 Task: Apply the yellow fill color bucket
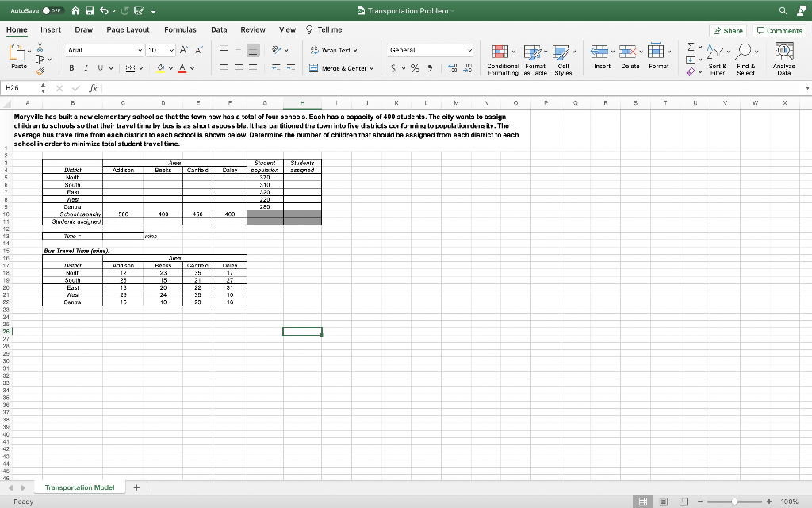click(x=160, y=68)
